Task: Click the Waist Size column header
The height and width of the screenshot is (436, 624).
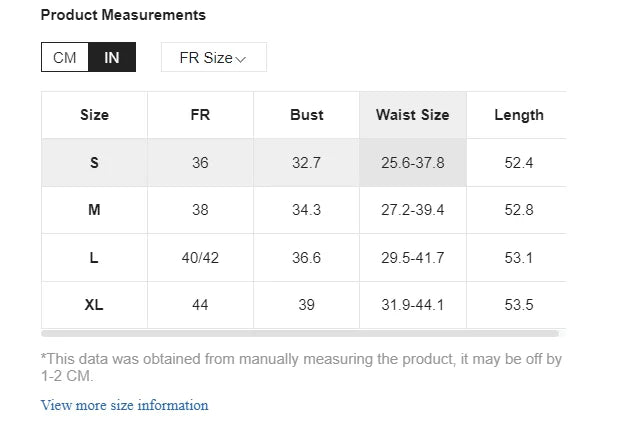Action: click(x=412, y=115)
